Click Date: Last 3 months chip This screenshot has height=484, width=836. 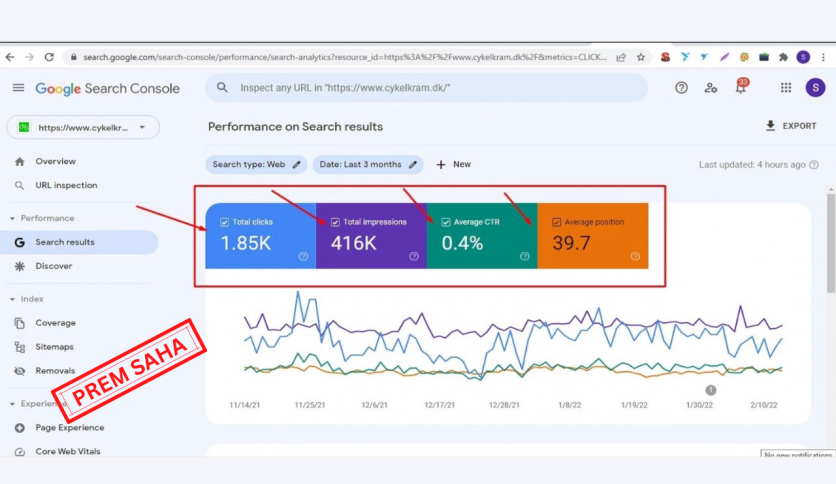pos(368,165)
